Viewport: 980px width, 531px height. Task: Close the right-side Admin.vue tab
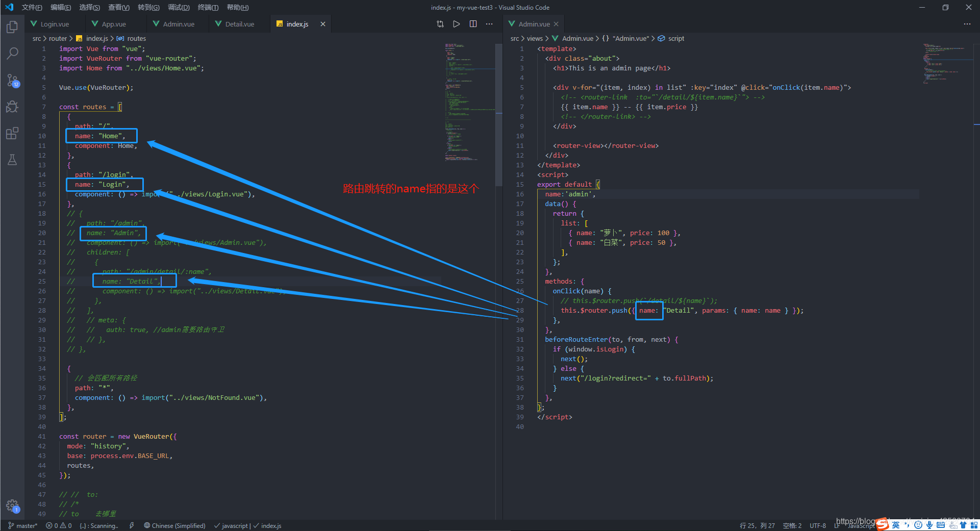coord(556,24)
